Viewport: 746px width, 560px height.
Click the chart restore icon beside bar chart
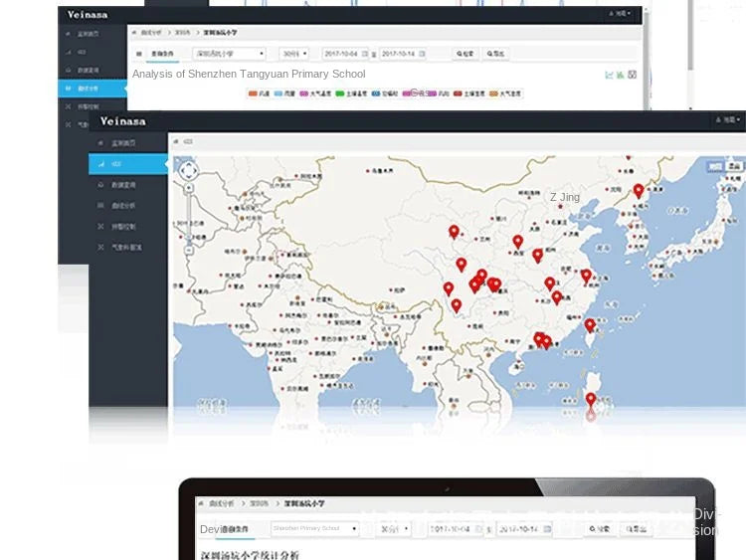[x=633, y=75]
